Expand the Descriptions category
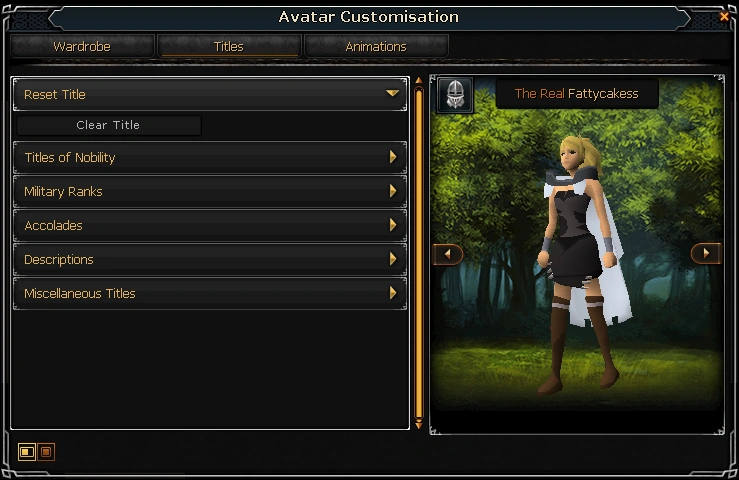This screenshot has width=739, height=480. 210,259
